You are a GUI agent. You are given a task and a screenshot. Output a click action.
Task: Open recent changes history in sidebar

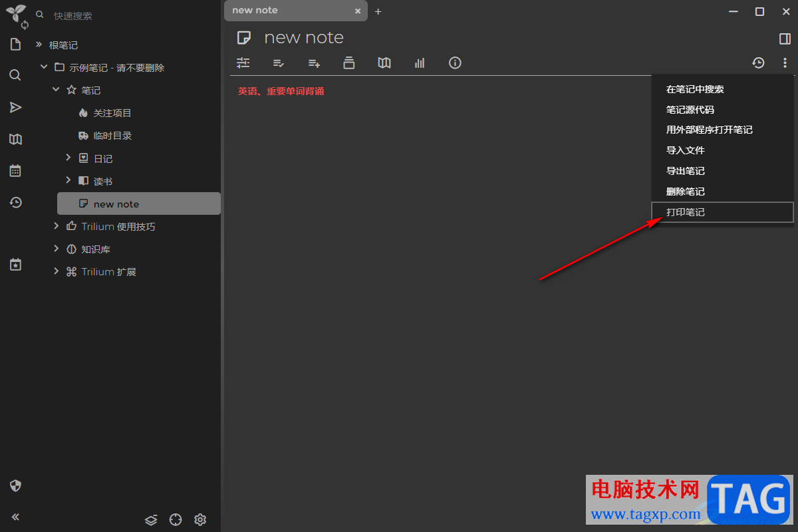(15, 202)
